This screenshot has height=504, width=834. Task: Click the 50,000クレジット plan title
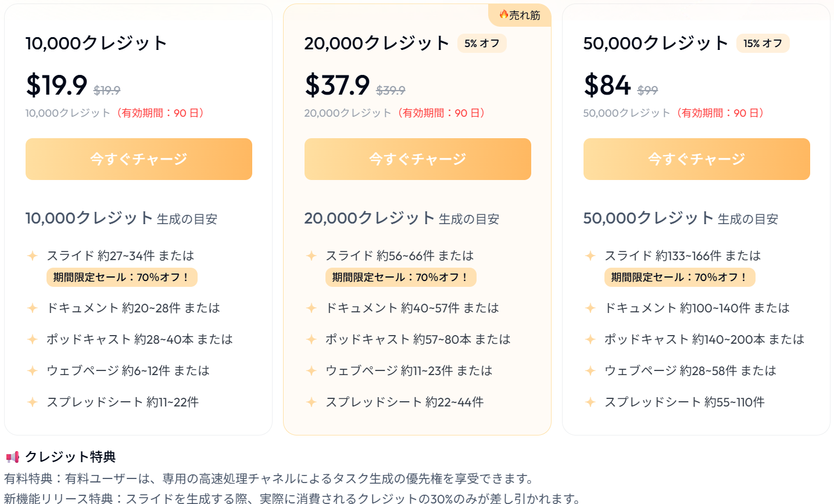pos(656,43)
